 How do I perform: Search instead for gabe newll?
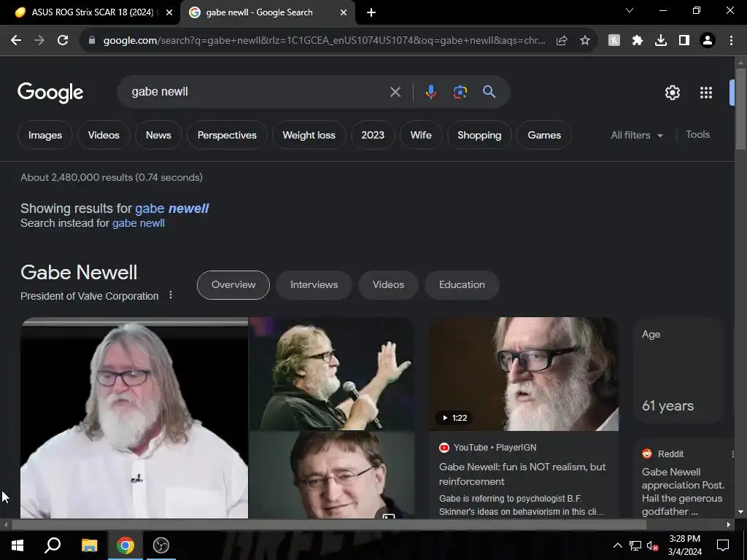click(138, 223)
